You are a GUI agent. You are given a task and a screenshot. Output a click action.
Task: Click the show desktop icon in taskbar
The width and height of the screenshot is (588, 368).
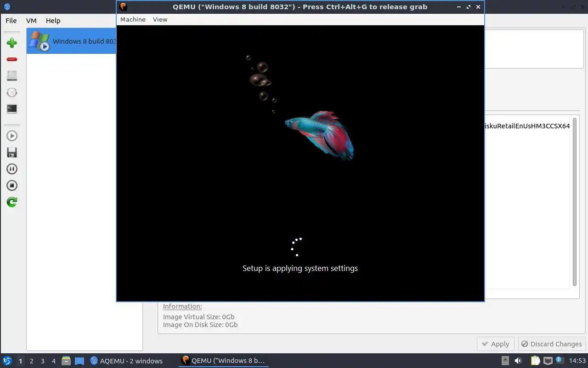(79, 361)
